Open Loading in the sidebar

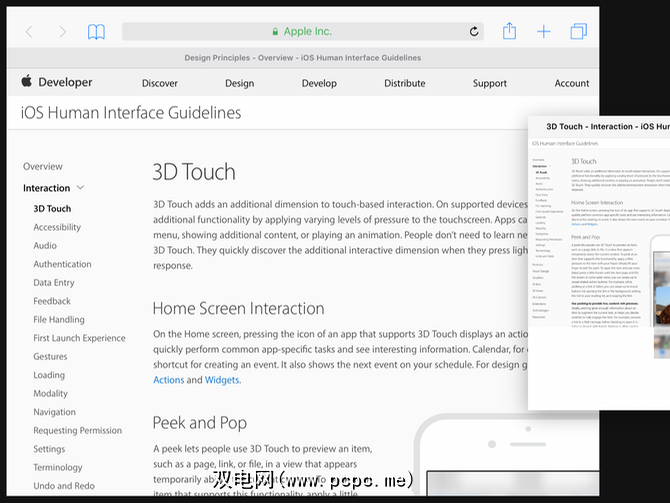49,375
